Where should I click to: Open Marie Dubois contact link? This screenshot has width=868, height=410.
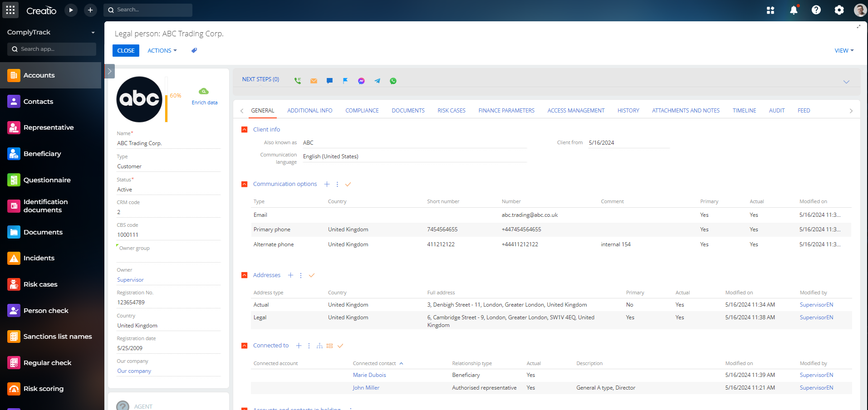[x=369, y=375]
